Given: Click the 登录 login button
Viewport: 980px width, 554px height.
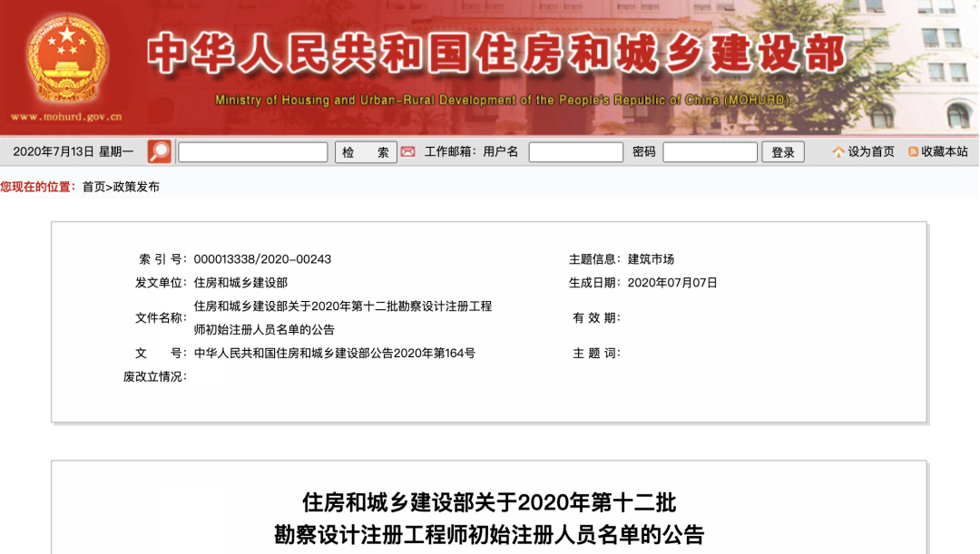Looking at the screenshot, I should (782, 151).
